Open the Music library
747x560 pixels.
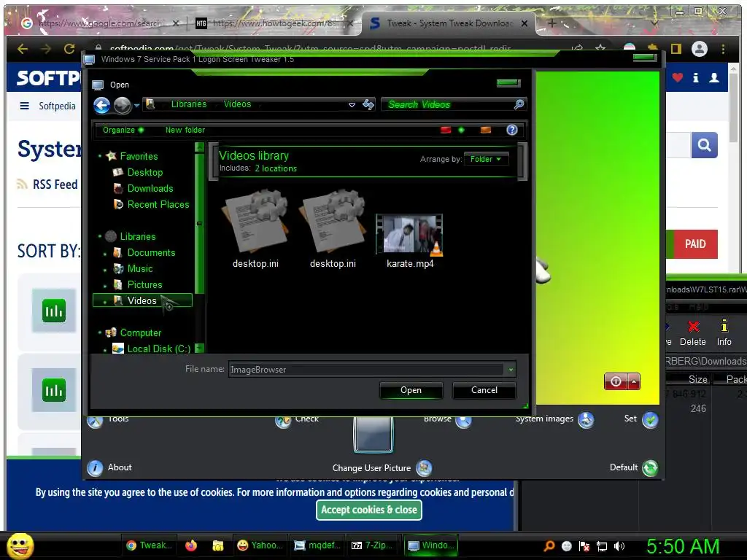point(140,268)
